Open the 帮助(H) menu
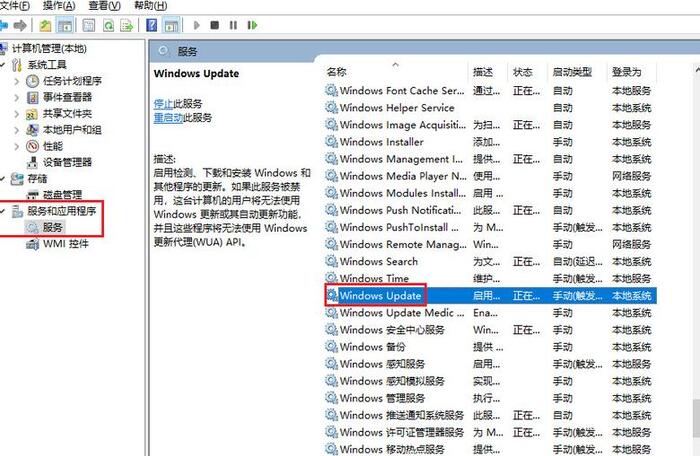700x456 pixels. 150,6
